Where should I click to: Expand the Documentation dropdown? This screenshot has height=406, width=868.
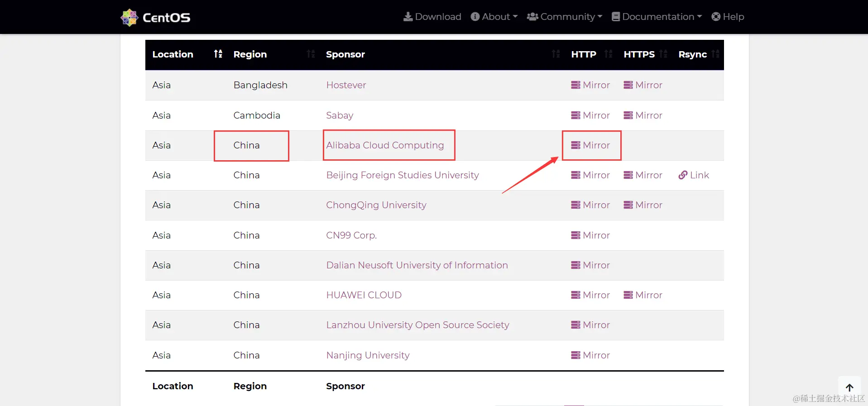coord(657,17)
